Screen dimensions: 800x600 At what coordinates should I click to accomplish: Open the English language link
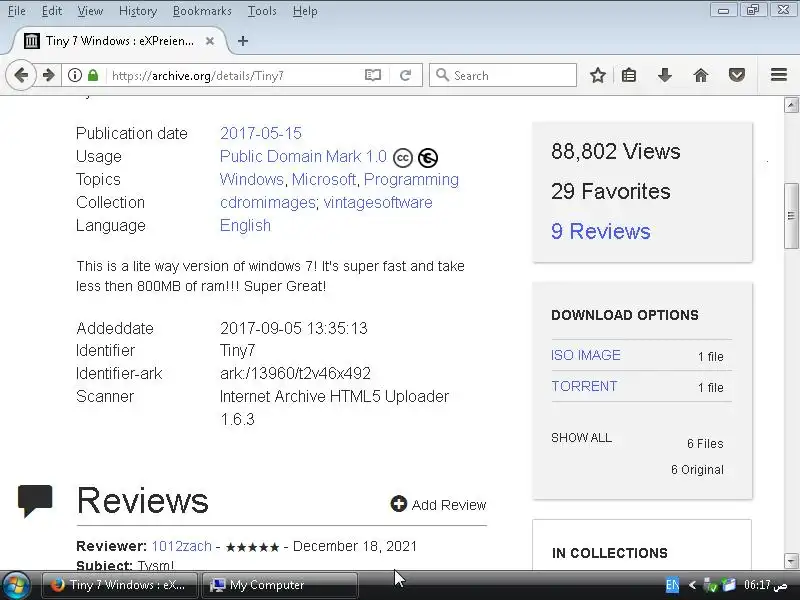point(245,225)
